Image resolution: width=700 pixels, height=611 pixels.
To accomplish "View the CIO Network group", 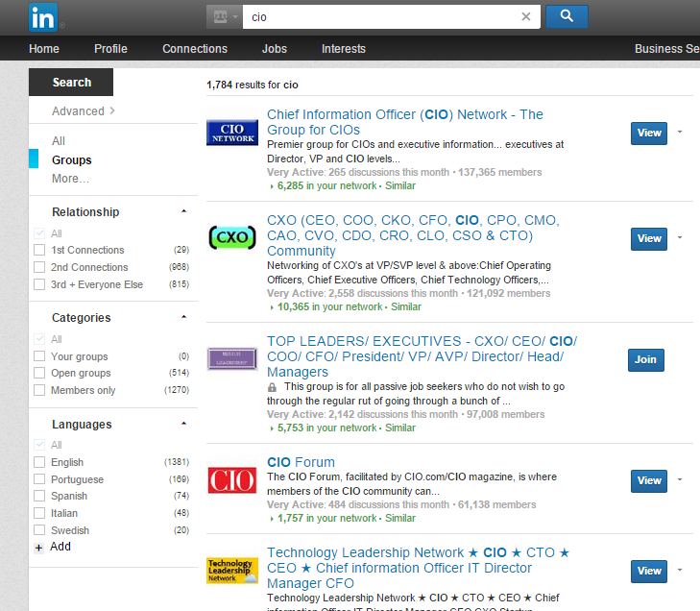I will pos(649,134).
